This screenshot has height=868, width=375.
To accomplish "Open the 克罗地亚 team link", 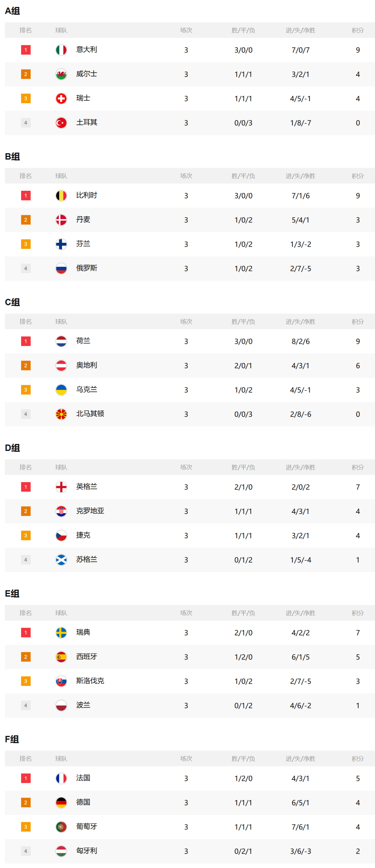I will tap(90, 511).
